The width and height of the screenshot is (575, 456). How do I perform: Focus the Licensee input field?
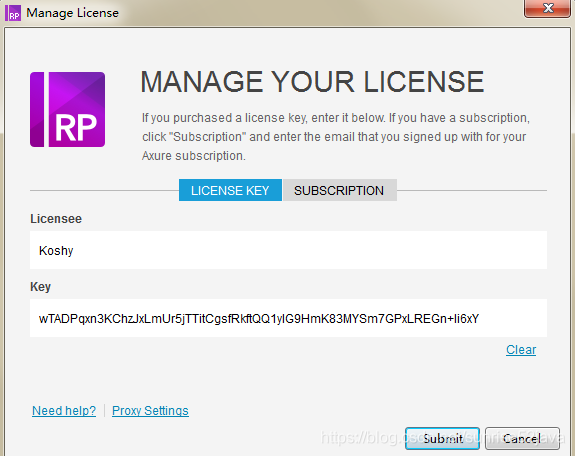pyautogui.click(x=288, y=250)
